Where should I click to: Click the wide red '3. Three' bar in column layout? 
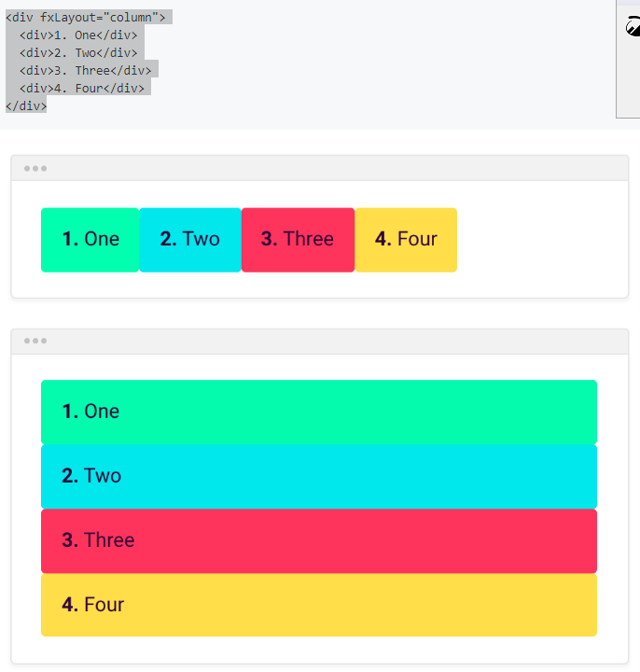pos(319,540)
